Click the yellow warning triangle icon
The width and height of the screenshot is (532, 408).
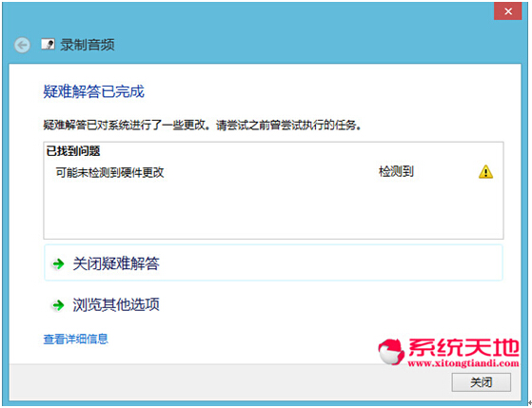485,171
